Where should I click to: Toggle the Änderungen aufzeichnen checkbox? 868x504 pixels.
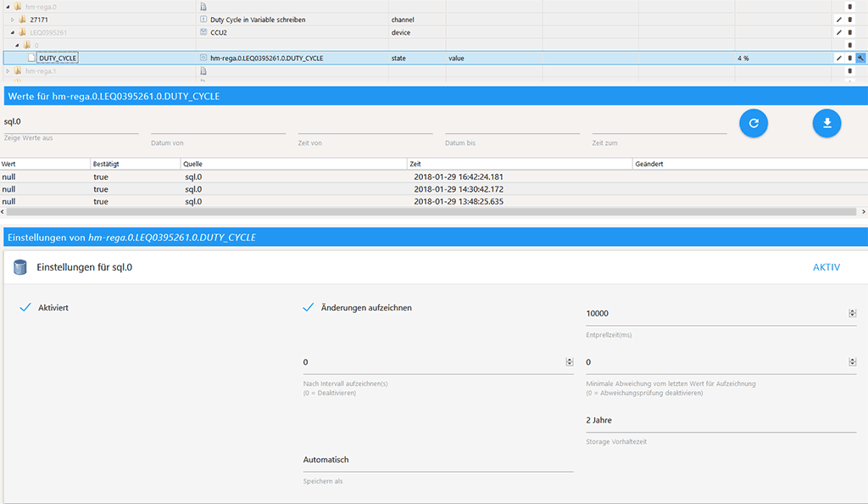pos(309,307)
